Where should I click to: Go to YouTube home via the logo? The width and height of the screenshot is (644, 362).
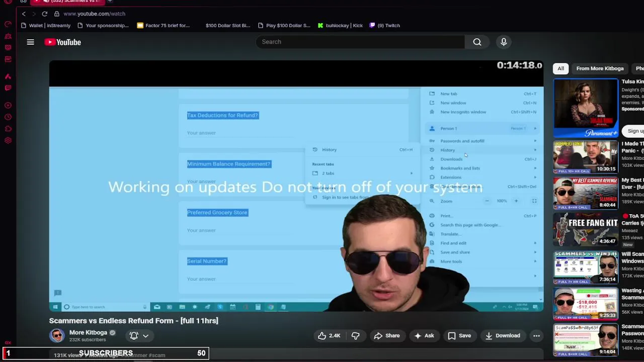62,42
